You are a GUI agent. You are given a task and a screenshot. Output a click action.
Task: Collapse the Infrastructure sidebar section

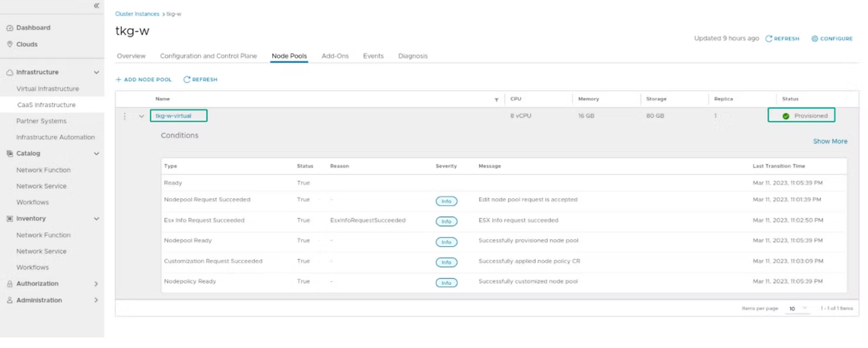click(96, 73)
